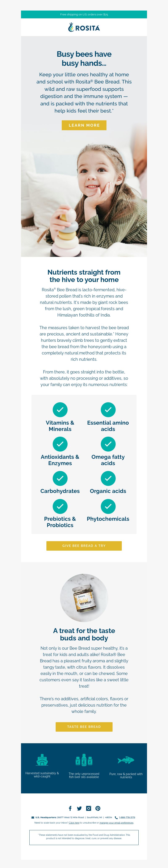The height and width of the screenshot is (868, 168).
Task: Open the Pinterest social icon
Action: [x=98, y=808]
